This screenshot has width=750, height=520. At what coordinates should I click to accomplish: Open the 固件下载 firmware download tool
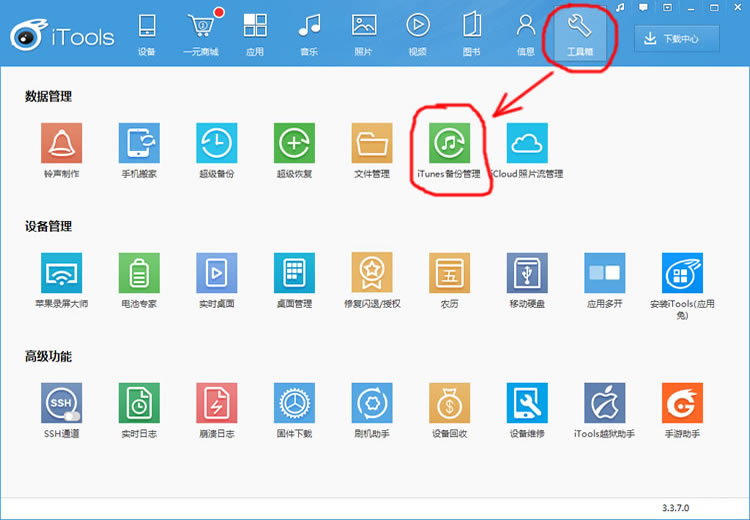[x=294, y=403]
